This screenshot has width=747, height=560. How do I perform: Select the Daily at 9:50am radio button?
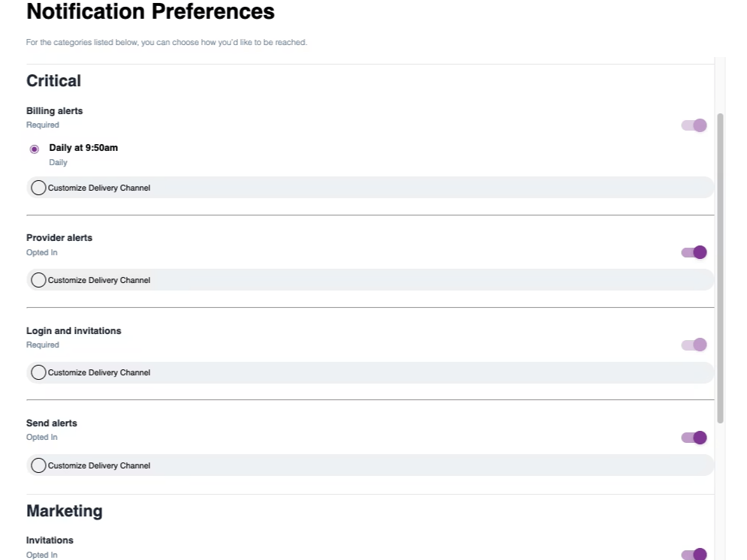click(x=34, y=149)
